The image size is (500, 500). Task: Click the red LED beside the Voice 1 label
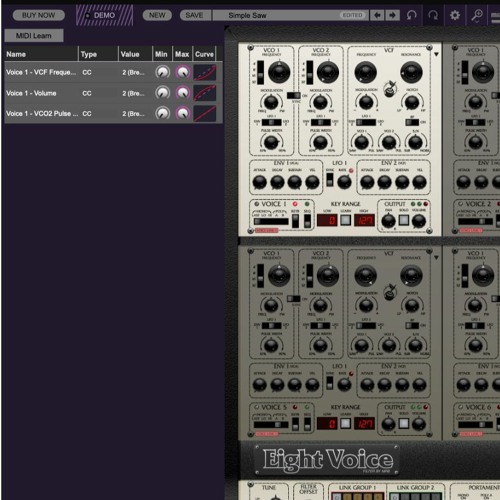pyautogui.click(x=295, y=204)
